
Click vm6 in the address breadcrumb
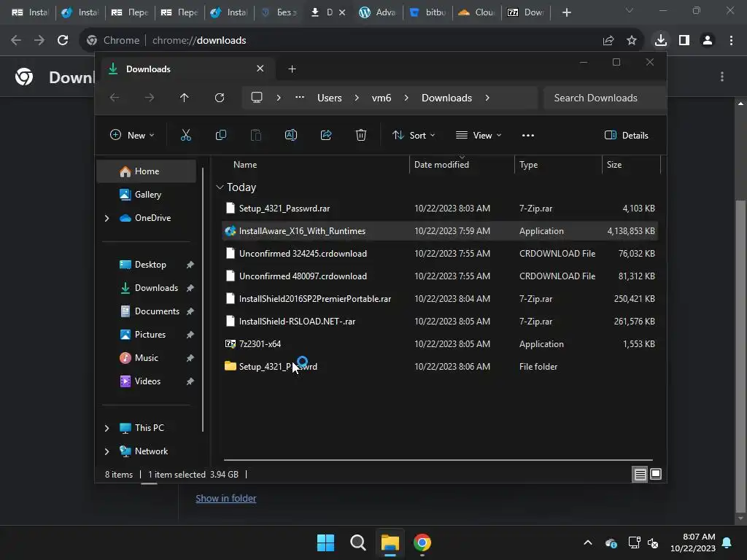(x=381, y=98)
